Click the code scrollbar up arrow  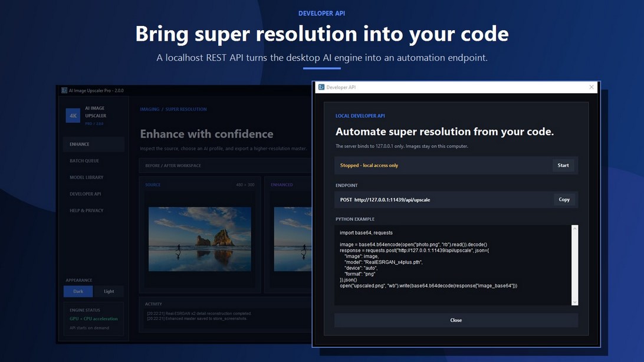tap(574, 228)
